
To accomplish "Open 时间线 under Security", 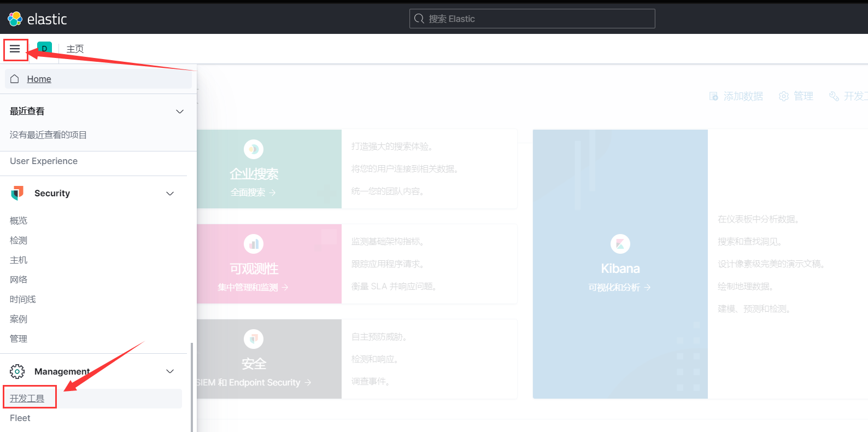I will (x=23, y=300).
